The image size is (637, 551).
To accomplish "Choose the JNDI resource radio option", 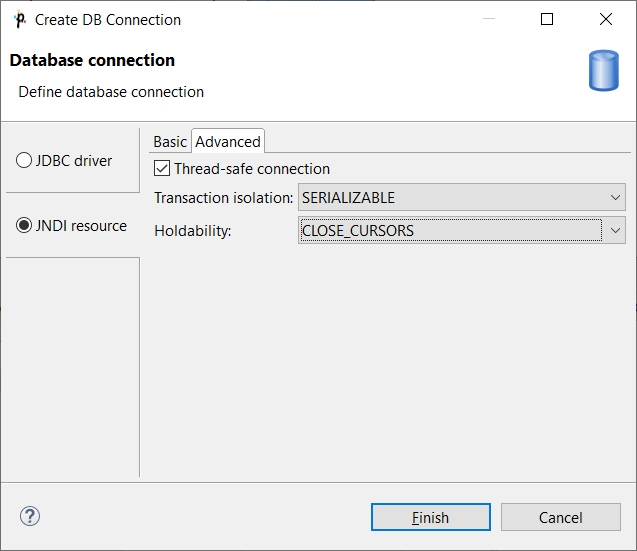I will 25,226.
